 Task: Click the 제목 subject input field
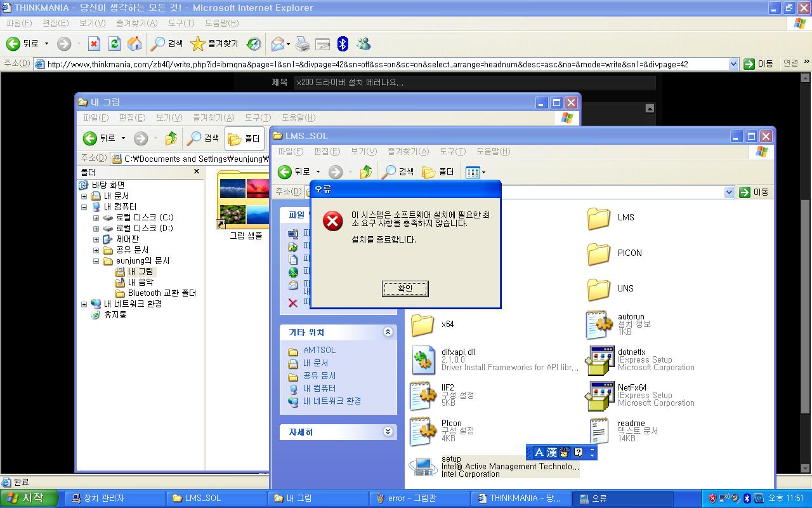tap(475, 83)
